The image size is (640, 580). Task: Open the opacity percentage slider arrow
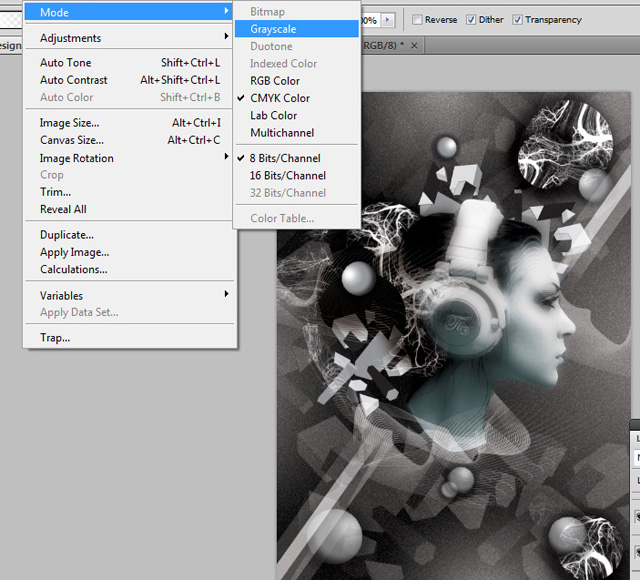point(388,20)
